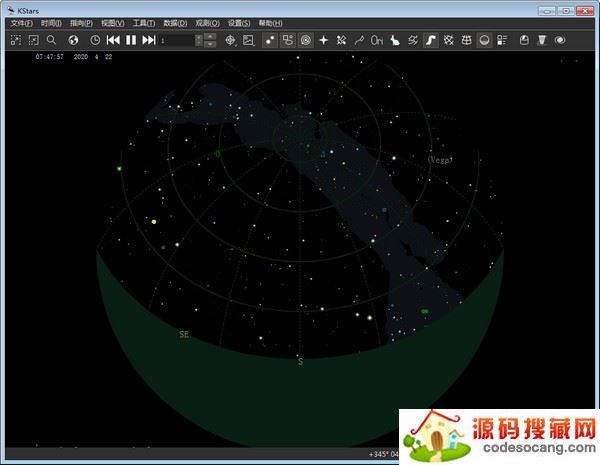The height and width of the screenshot is (465, 600).
Task: Step time backward with rewind button
Action: pyautogui.click(x=113, y=40)
